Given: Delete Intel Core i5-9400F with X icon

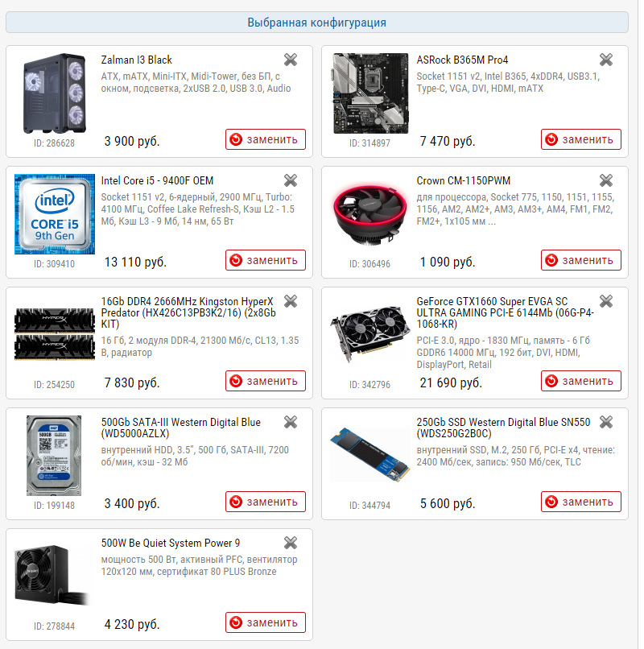Looking at the screenshot, I should pos(291,180).
